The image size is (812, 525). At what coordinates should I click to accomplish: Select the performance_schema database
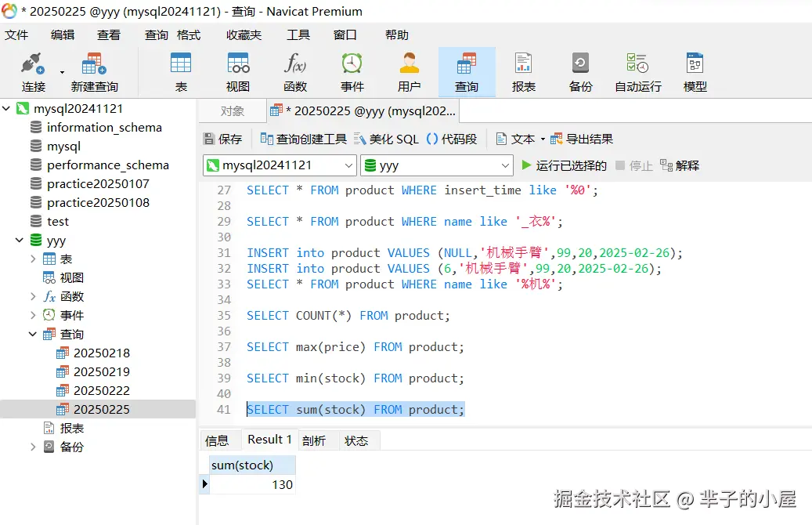click(x=108, y=165)
